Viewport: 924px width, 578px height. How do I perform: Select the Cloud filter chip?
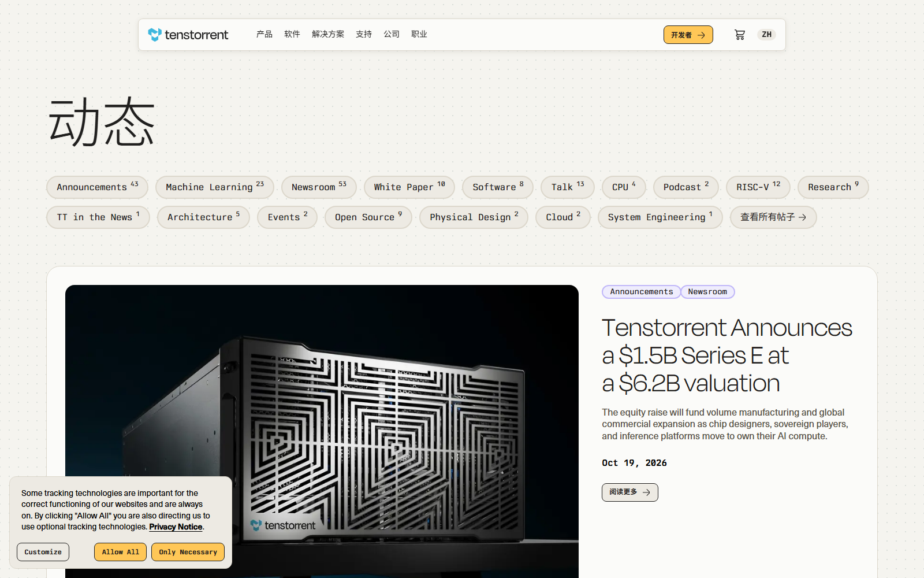pos(563,217)
